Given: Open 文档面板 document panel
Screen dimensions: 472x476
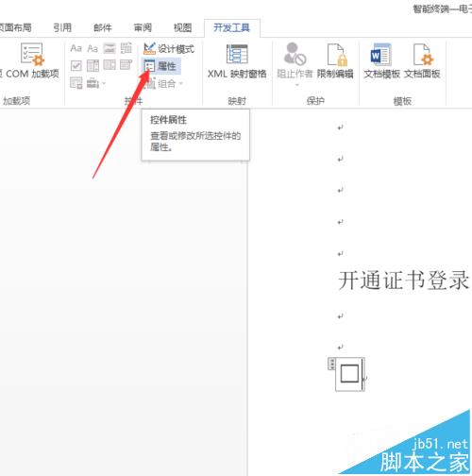Looking at the screenshot, I should [x=422, y=60].
